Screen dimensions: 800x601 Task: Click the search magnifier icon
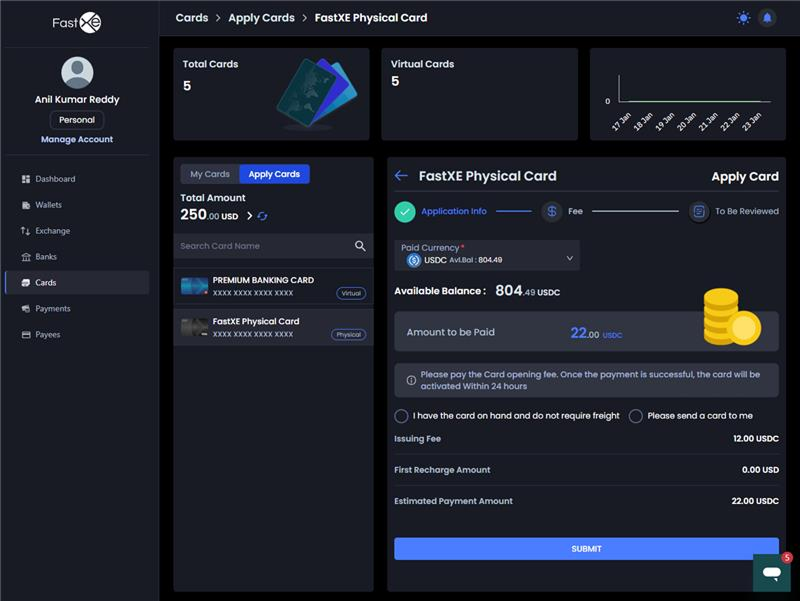coord(360,246)
